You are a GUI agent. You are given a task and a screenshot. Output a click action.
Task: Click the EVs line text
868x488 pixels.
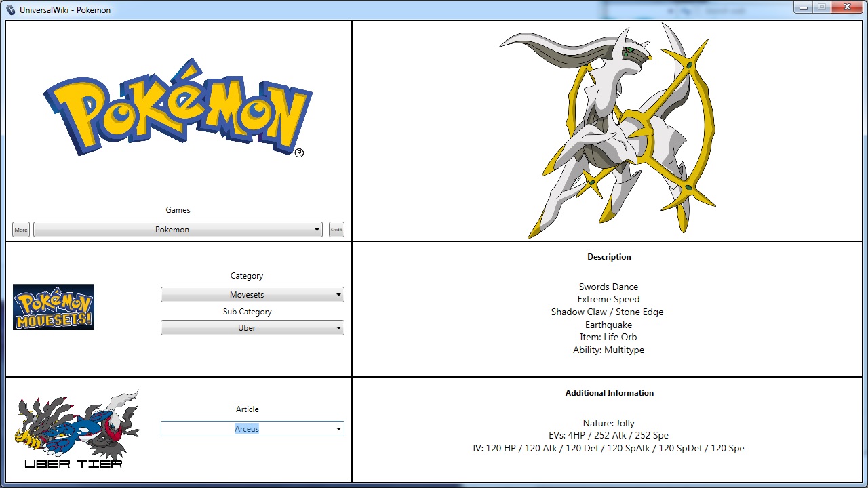(x=608, y=435)
